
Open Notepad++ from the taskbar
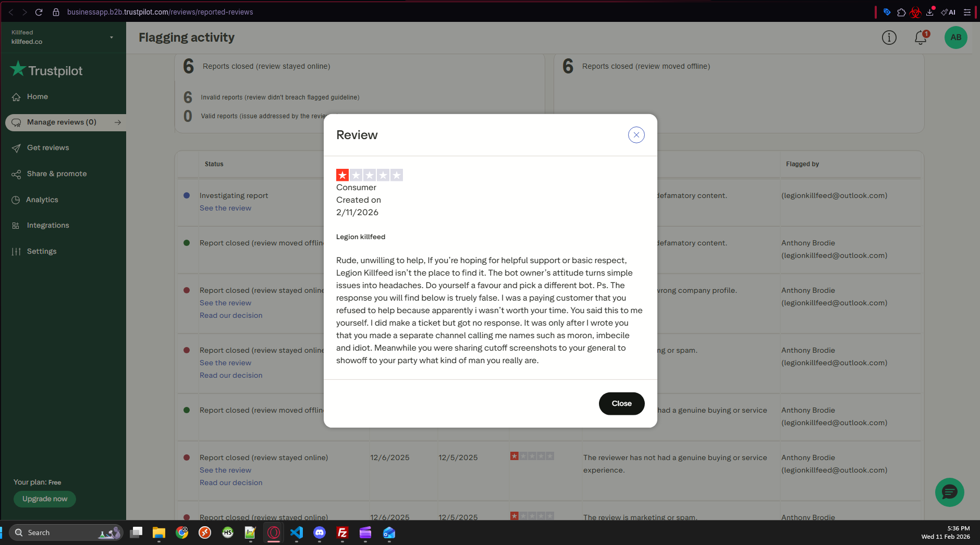[251, 532]
